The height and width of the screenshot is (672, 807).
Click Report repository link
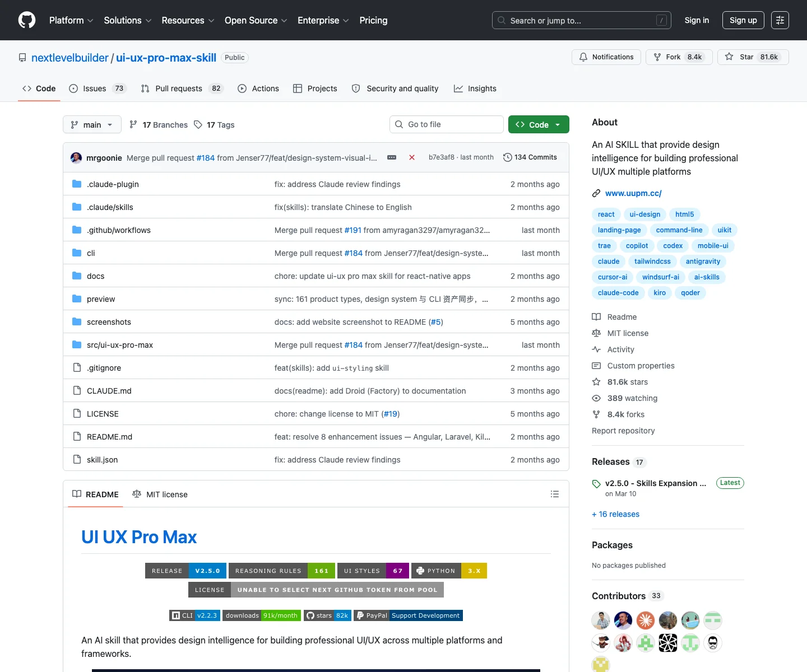[623, 431]
